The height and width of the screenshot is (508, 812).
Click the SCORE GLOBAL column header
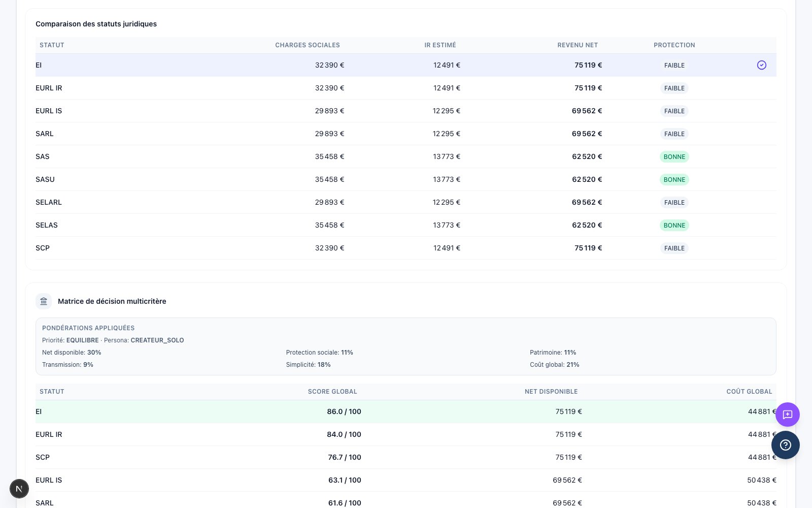click(332, 392)
